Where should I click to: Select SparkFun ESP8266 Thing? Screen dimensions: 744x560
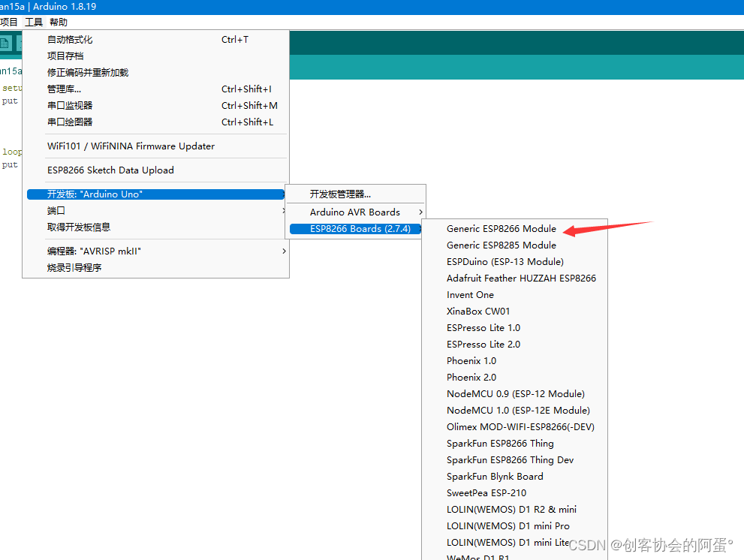pos(514,444)
